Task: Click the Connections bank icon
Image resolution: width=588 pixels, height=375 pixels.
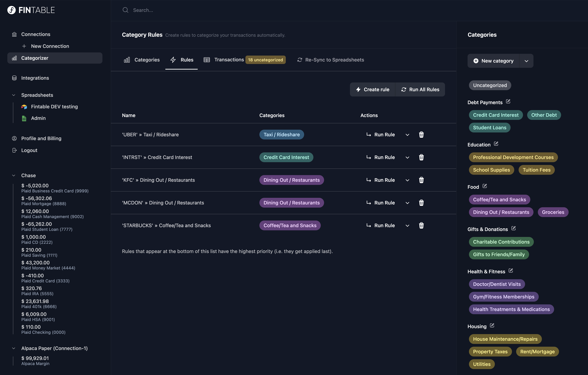Action: (14, 34)
